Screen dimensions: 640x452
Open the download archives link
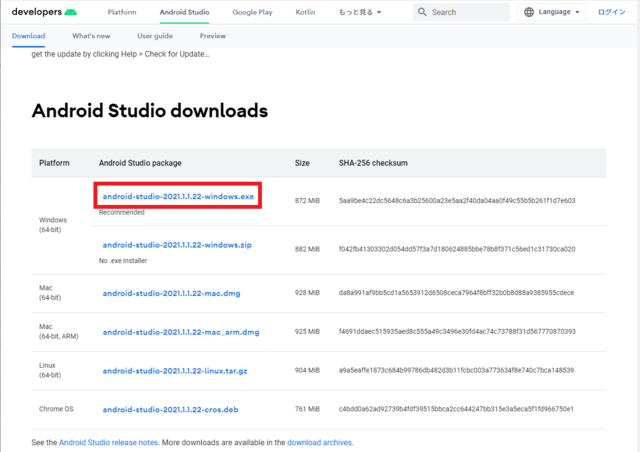tap(320, 442)
